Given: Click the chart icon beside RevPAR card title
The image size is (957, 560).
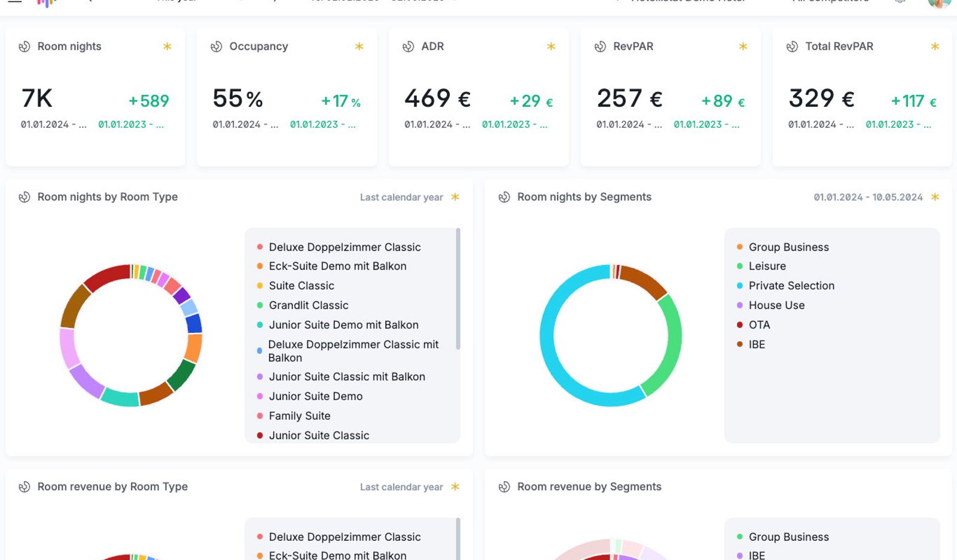Looking at the screenshot, I should [x=601, y=47].
